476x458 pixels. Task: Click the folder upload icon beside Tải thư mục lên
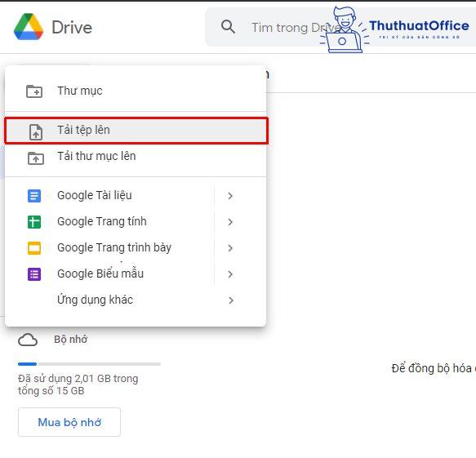(x=36, y=158)
